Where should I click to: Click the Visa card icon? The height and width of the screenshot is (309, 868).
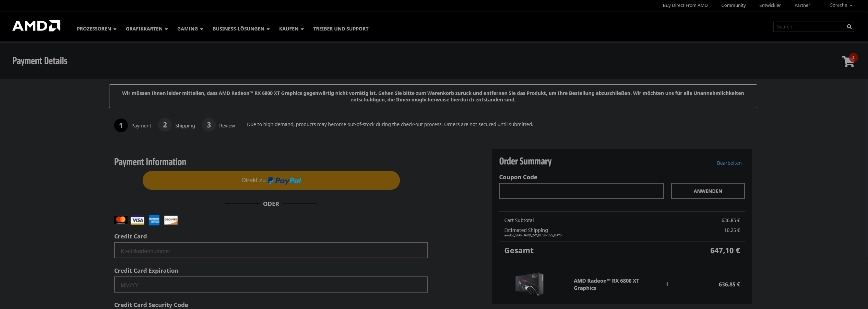[x=138, y=220]
